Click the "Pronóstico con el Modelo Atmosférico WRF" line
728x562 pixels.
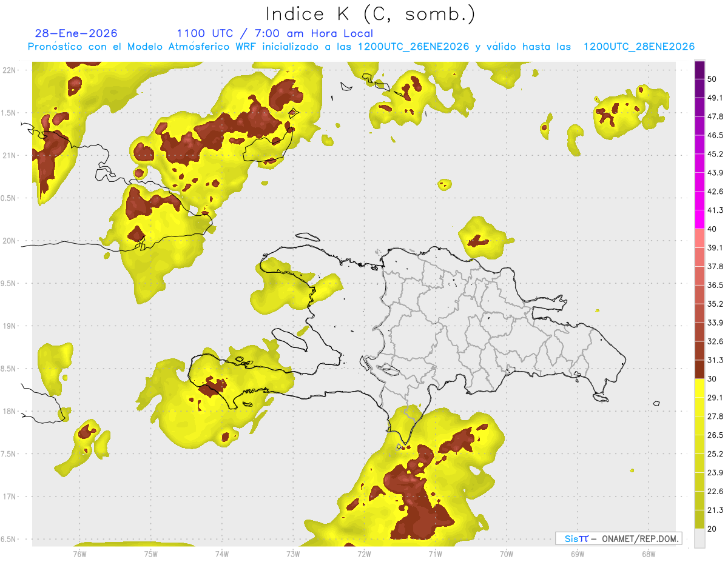pos(361,47)
